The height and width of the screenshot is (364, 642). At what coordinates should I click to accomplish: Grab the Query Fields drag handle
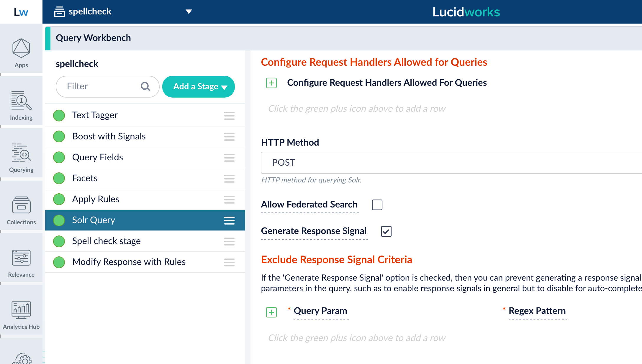click(x=229, y=157)
